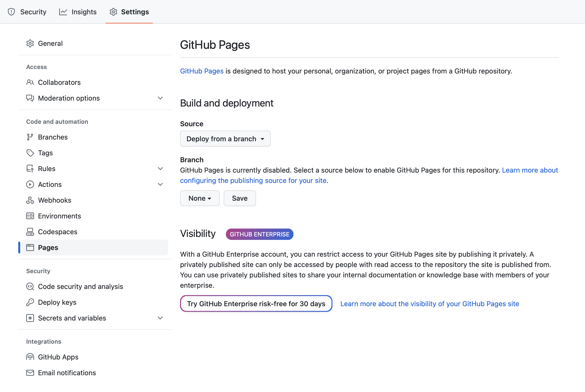Open Email notifications settings
Screen dimensions: 585x392
[95, 373]
